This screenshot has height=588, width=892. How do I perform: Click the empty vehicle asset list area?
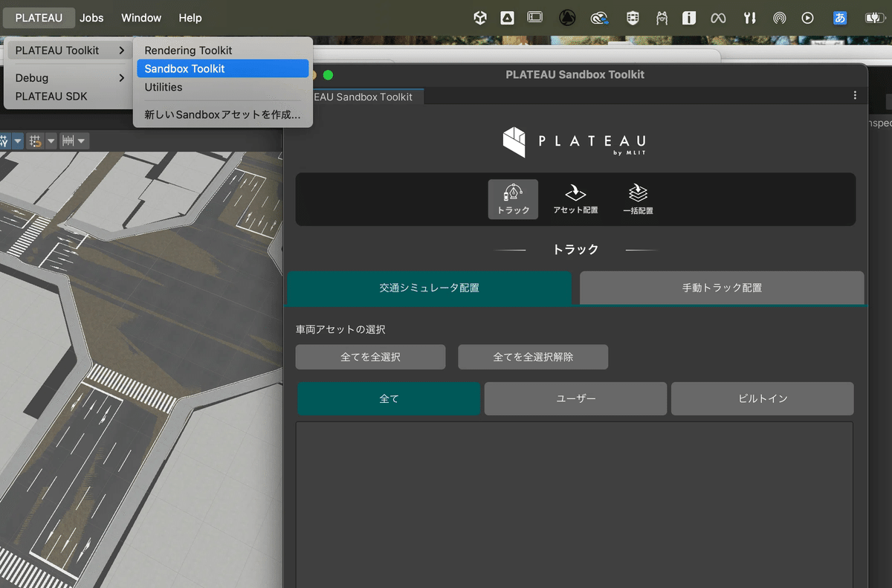574,505
